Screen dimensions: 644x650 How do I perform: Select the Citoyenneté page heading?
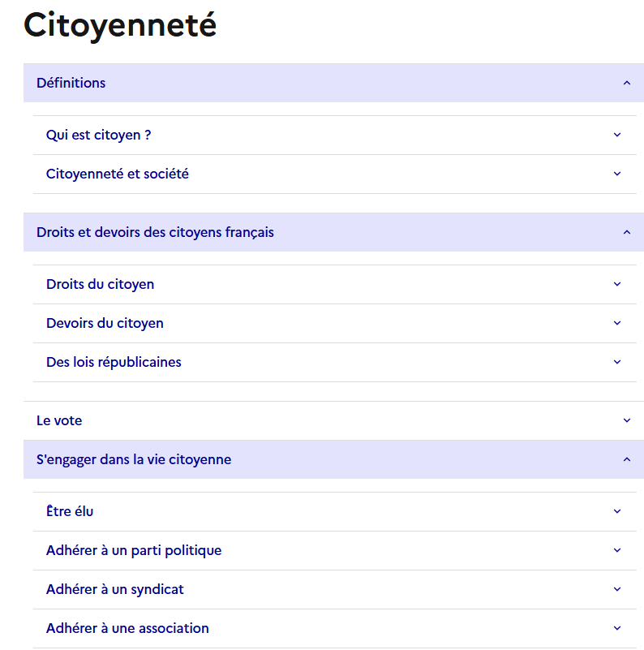click(x=120, y=26)
